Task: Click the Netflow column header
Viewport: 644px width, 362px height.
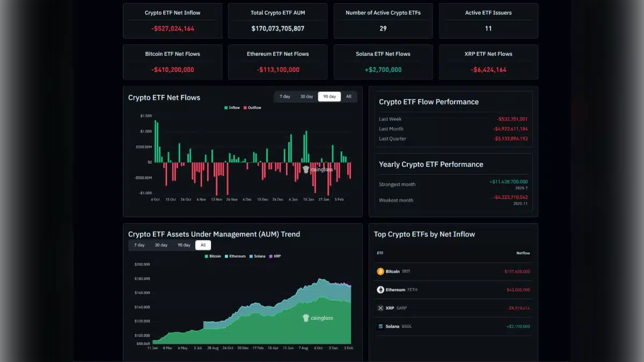Action: pyautogui.click(x=523, y=253)
